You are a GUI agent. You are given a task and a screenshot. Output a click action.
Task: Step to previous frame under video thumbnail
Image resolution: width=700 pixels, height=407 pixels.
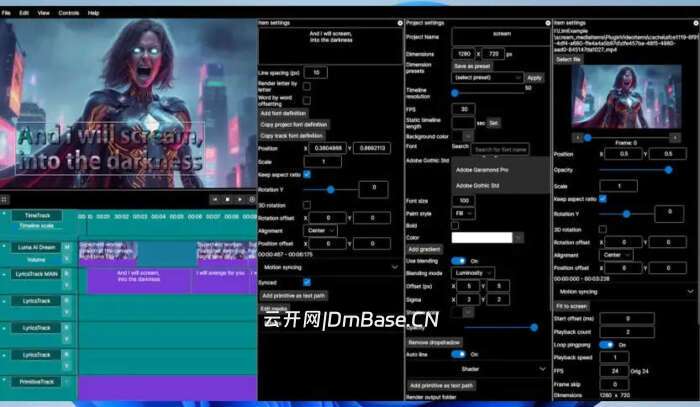(577, 138)
